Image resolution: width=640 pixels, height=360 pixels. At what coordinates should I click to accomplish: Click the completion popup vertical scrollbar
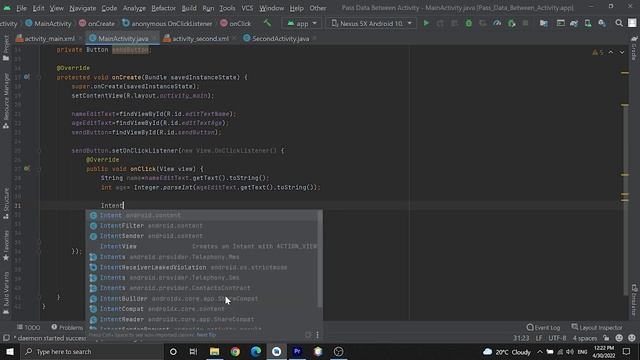coord(320,260)
